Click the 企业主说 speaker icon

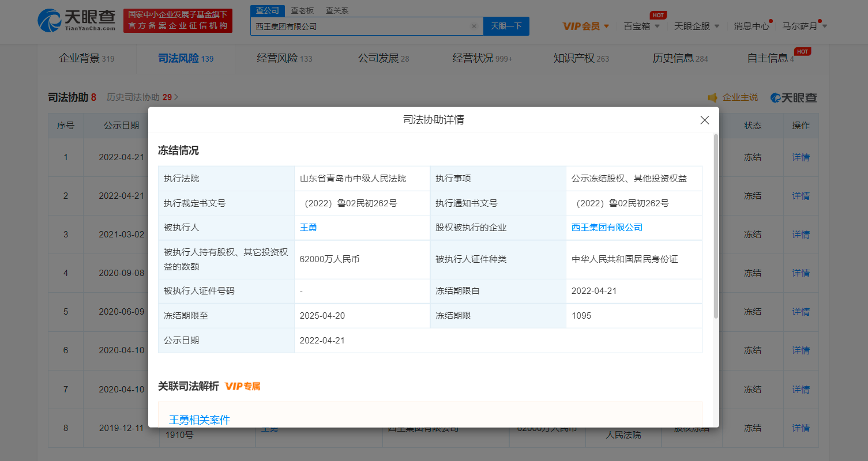click(713, 97)
